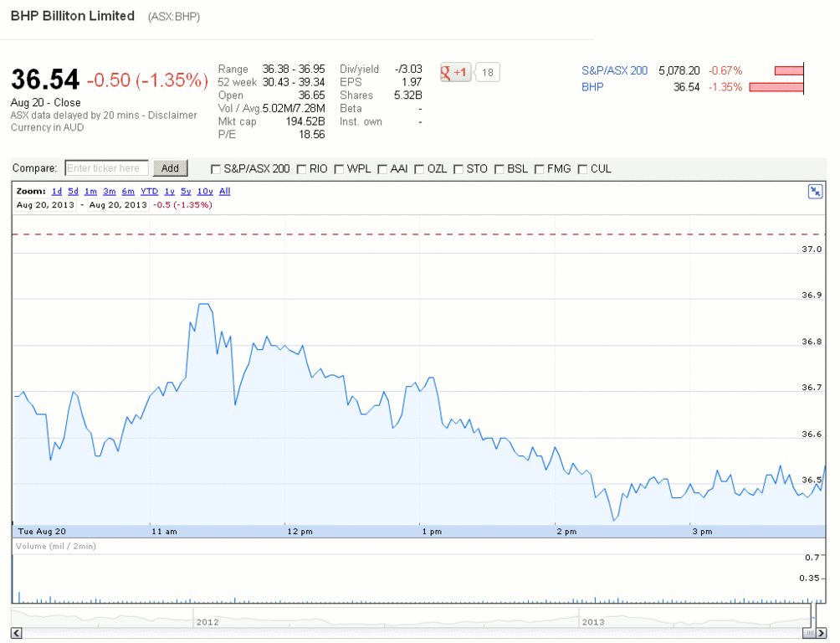Click the right scroll arrow below chart
The height and width of the screenshot is (643, 840).
tap(822, 633)
